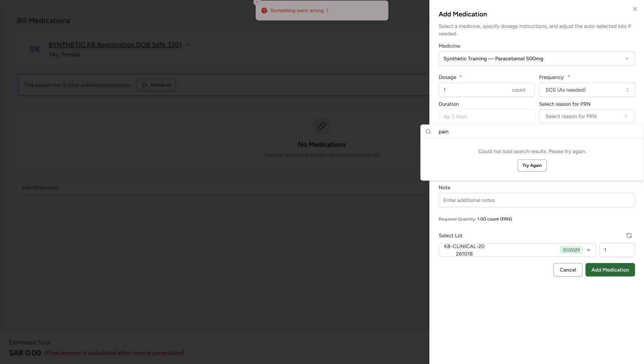Expand the lot dropdown KB-CLINICAL-20261018
Image resolution: width=644 pixels, height=364 pixels.
[x=517, y=250]
